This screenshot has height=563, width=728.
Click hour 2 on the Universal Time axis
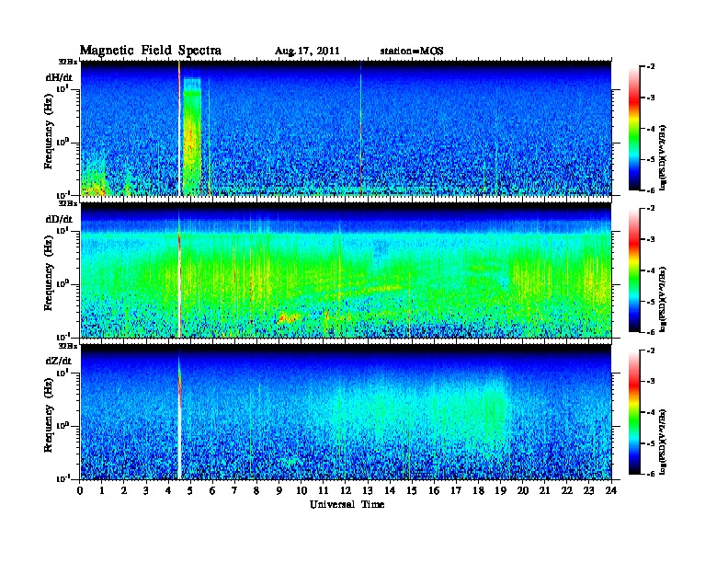point(124,490)
